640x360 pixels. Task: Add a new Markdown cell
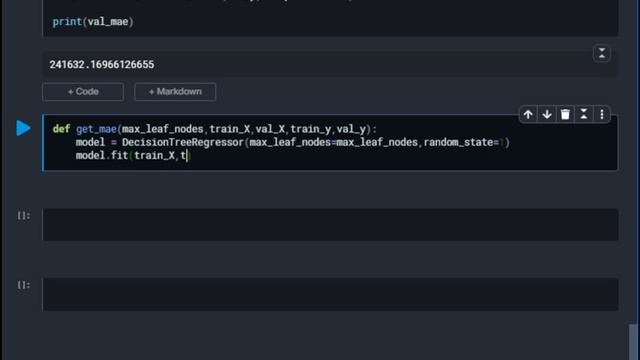pyautogui.click(x=175, y=92)
